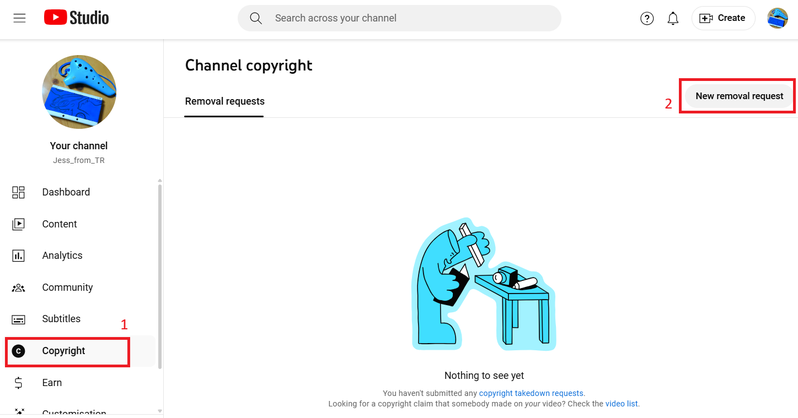This screenshot has width=798, height=418.
Task: Click the Analytics chart icon
Action: pyautogui.click(x=18, y=256)
